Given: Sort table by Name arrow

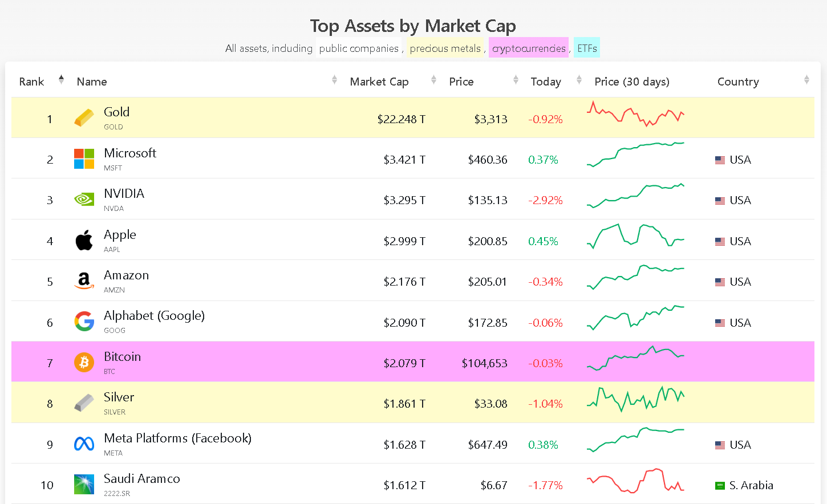Looking at the screenshot, I should coord(334,80).
